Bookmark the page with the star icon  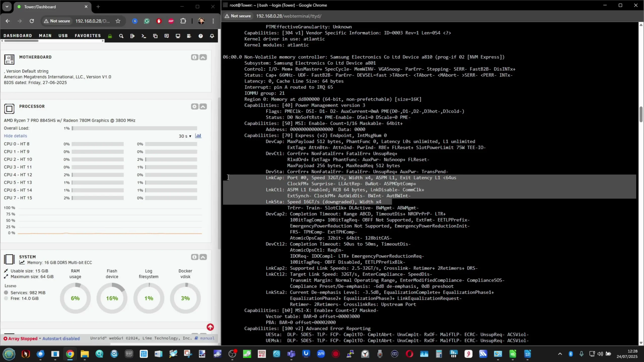coord(118,21)
